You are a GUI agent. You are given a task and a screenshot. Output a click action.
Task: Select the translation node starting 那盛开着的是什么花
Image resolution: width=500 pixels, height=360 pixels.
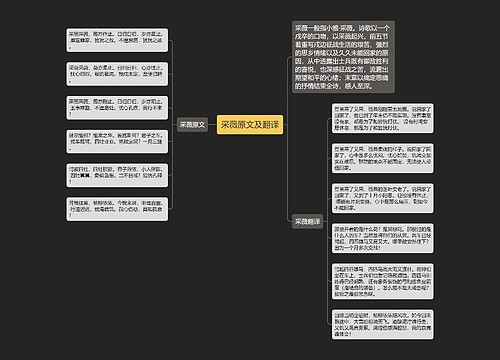(383, 238)
